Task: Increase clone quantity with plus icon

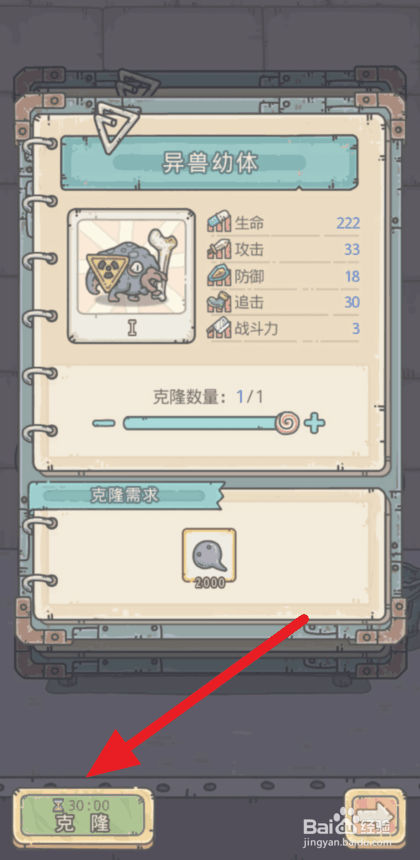Action: click(x=314, y=423)
